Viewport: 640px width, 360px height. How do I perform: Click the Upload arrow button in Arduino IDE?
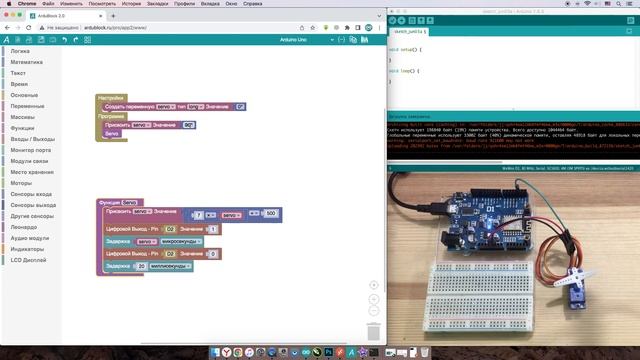click(402, 20)
